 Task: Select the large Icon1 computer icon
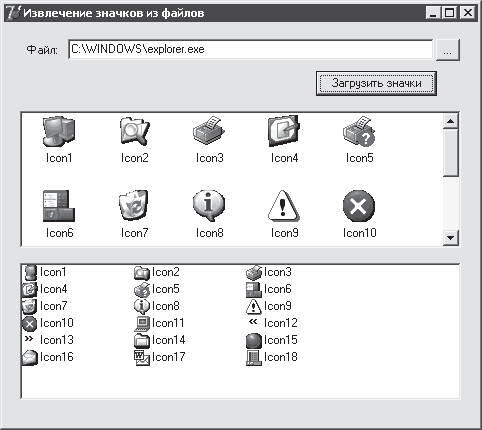59,131
